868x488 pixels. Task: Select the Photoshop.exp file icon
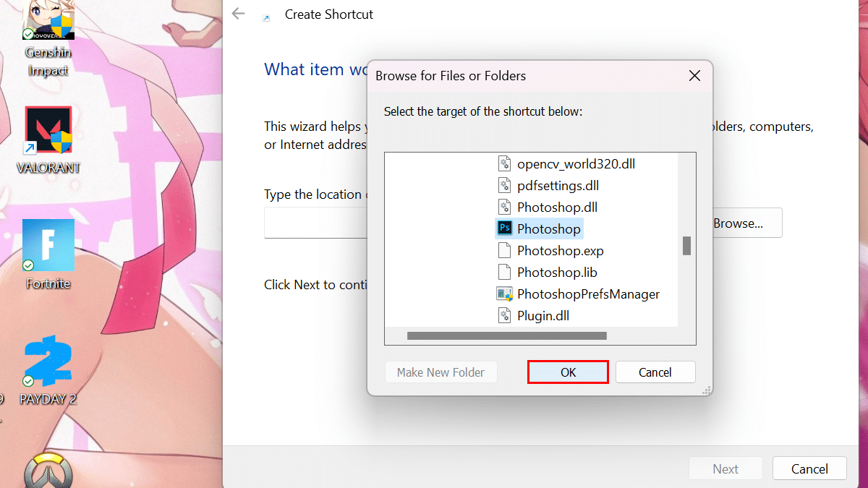pyautogui.click(x=504, y=251)
